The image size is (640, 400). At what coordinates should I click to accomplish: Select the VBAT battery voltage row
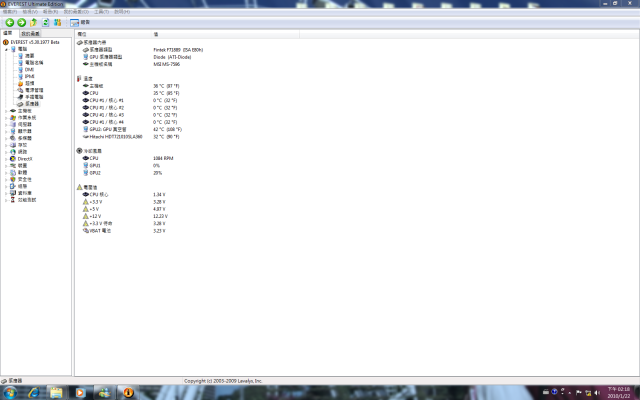click(x=124, y=231)
